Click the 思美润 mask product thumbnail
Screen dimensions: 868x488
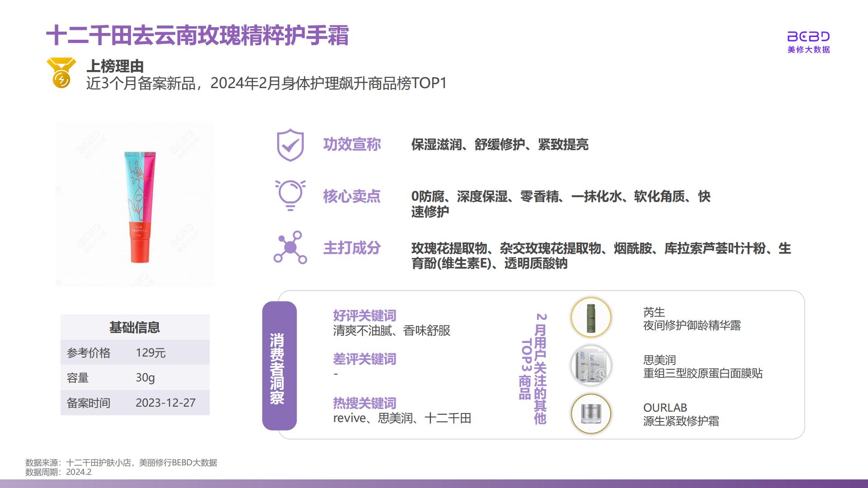pos(591,366)
